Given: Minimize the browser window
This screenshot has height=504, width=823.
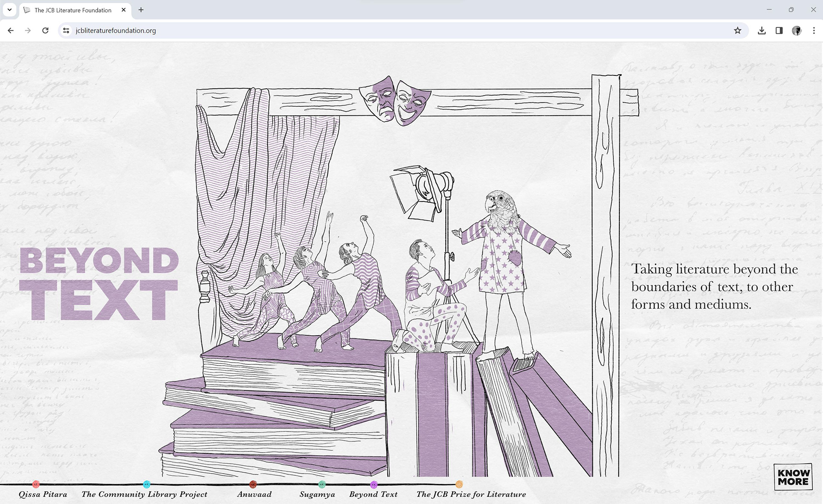Looking at the screenshot, I should point(769,9).
